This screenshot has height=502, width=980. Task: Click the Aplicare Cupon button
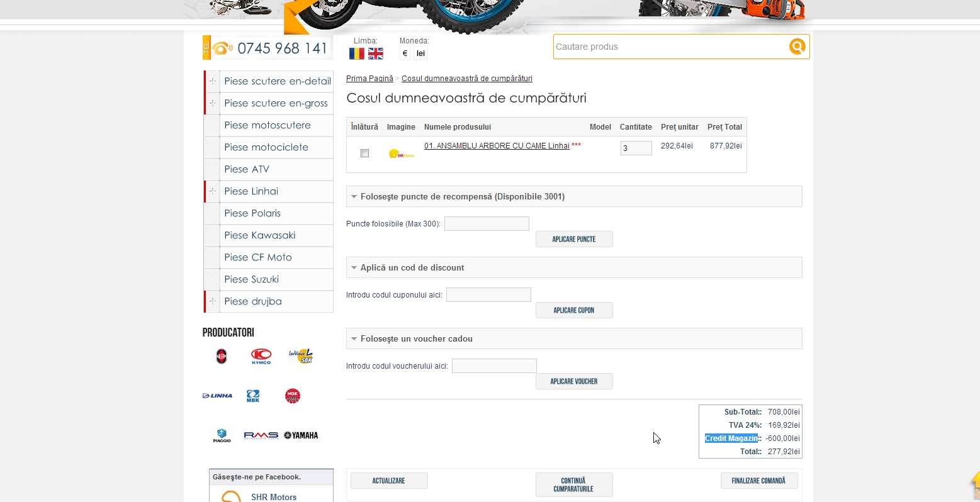click(x=573, y=310)
